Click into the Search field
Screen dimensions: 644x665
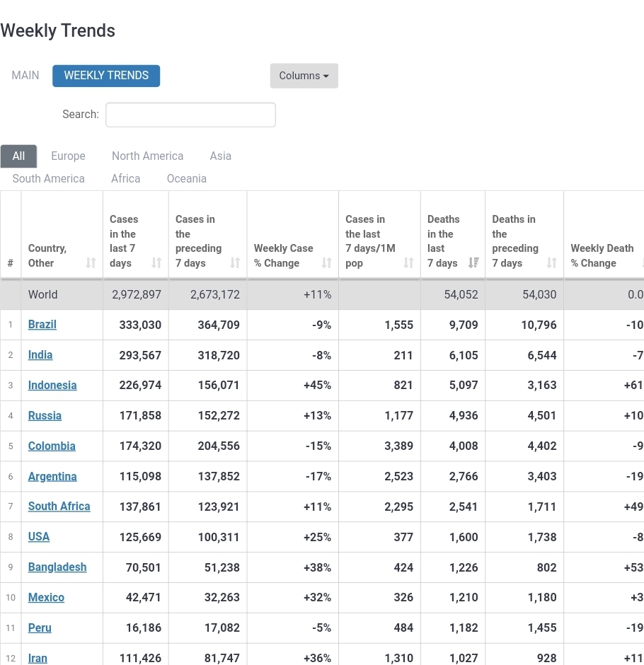click(190, 115)
